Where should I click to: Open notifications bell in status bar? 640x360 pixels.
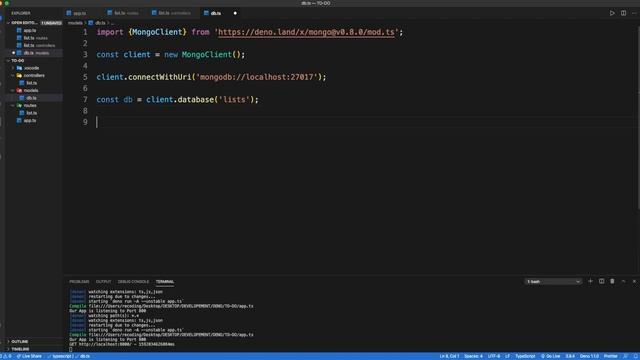pos(636,356)
